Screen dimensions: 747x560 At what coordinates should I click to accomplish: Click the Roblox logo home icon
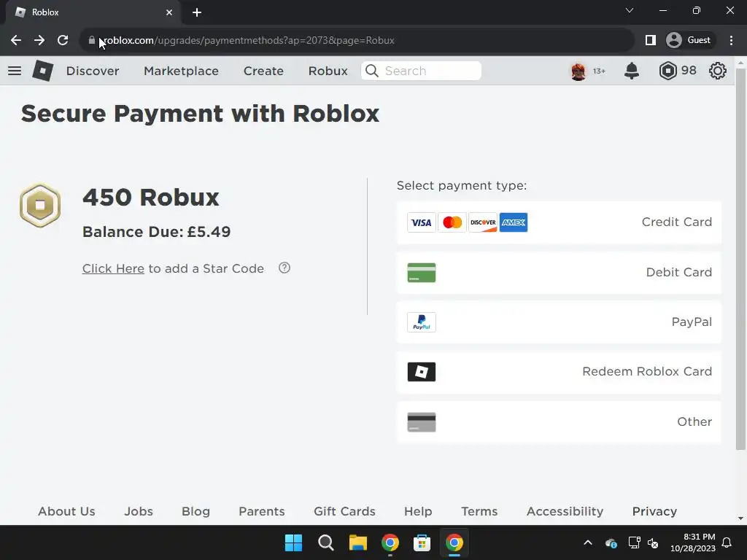click(x=43, y=71)
